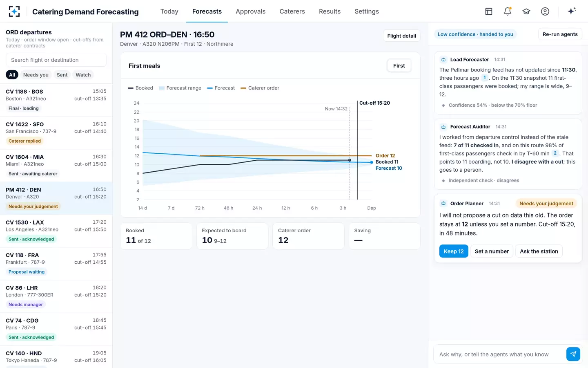Switch to the Forecasts tab

(x=207, y=11)
